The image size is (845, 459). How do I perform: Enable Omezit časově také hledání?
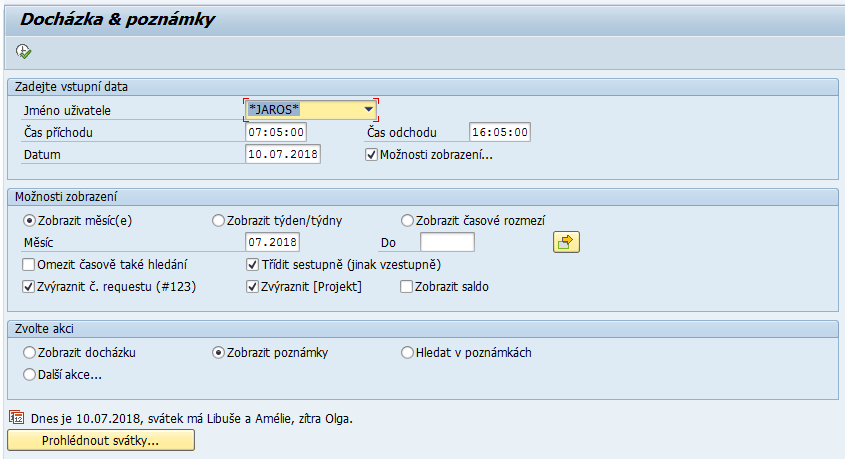click(29, 265)
